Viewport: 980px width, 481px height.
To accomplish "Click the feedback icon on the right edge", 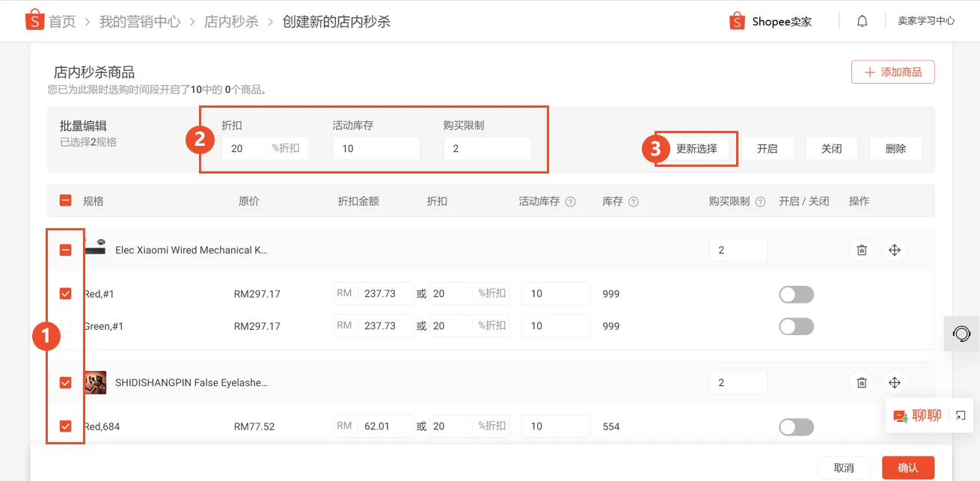I will click(x=962, y=334).
